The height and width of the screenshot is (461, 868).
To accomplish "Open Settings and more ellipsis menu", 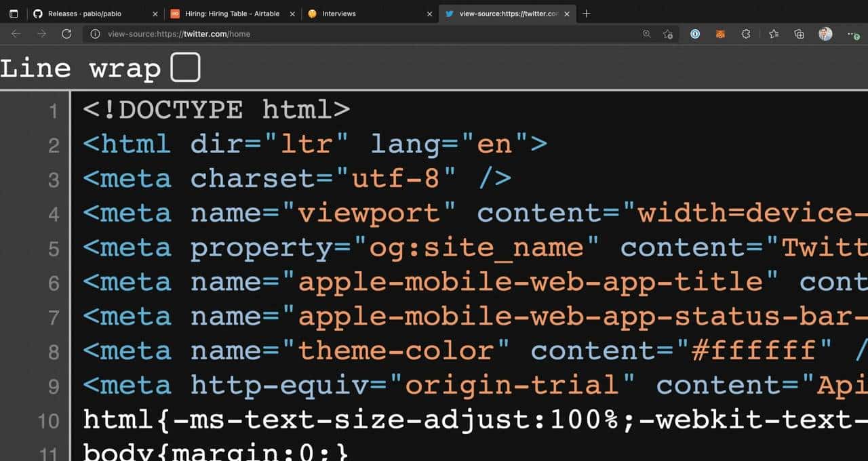I will click(x=852, y=34).
